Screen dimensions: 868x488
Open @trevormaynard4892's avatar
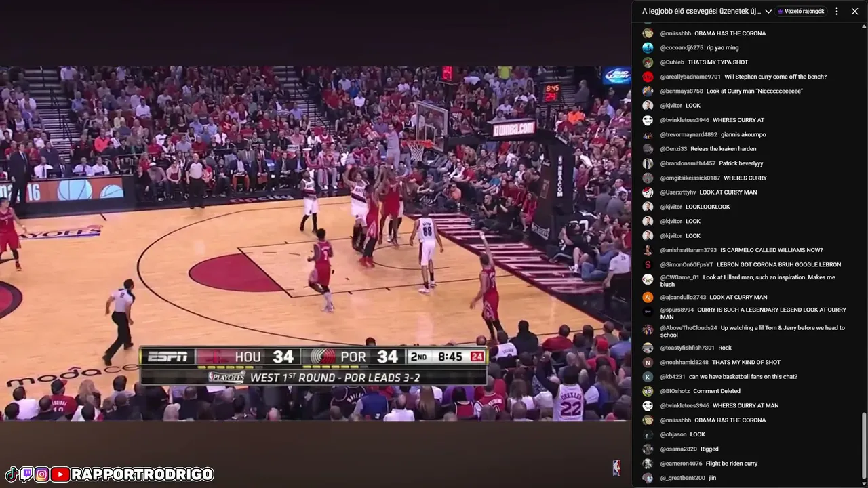pos(648,135)
